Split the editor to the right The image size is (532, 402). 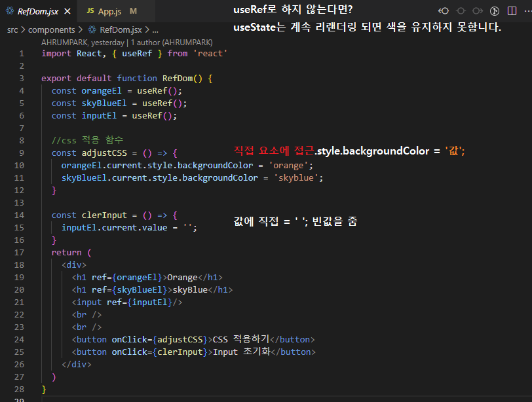(x=512, y=11)
